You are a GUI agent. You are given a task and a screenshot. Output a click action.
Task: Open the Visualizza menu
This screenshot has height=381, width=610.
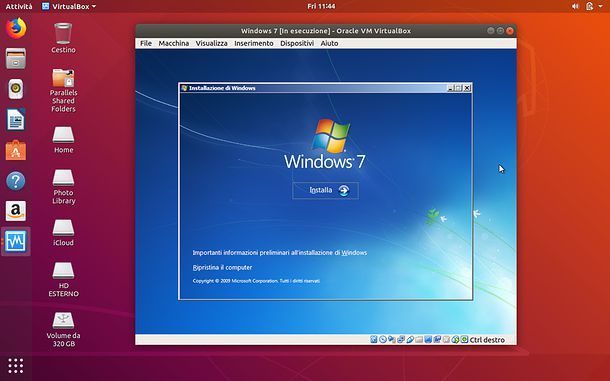pos(211,43)
